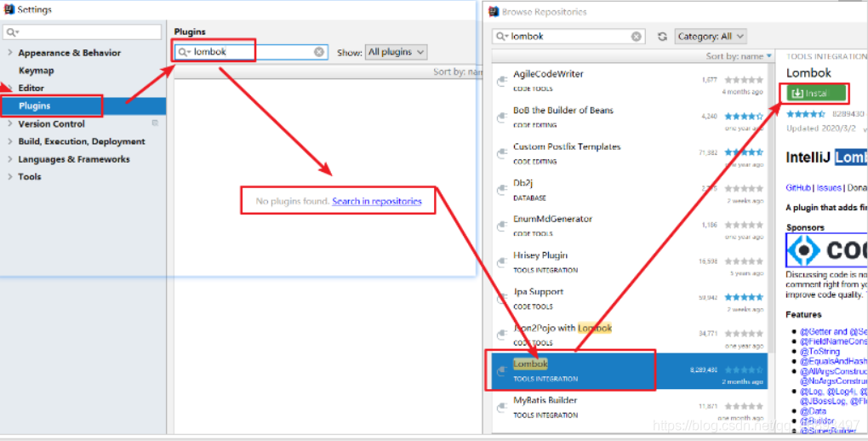The image size is (868, 441).
Task: Click the search magnifier in Browse Repositories field
Action: tap(501, 37)
